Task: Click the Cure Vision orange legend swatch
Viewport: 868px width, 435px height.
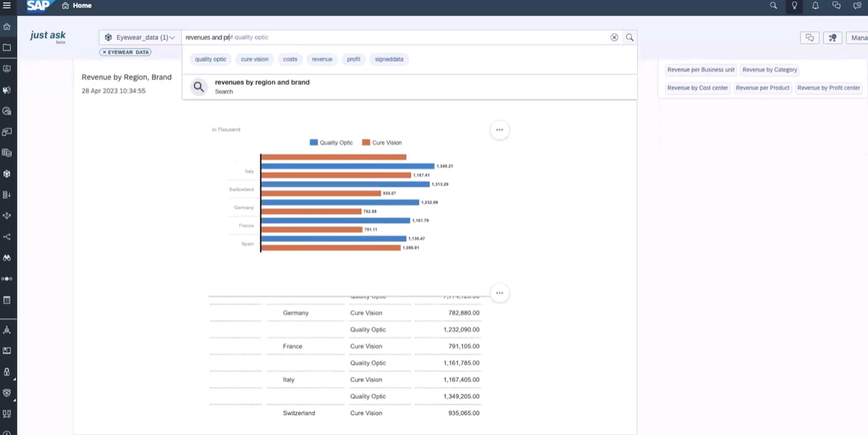Action: pos(366,142)
